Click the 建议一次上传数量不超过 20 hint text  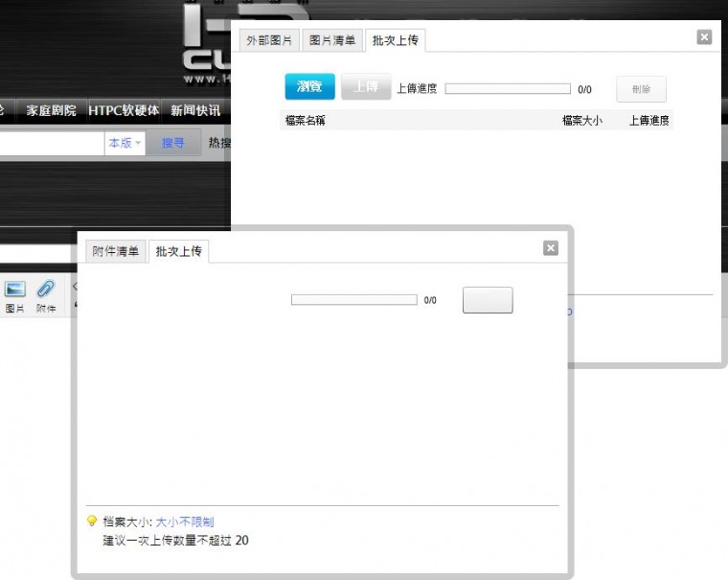pos(175,541)
